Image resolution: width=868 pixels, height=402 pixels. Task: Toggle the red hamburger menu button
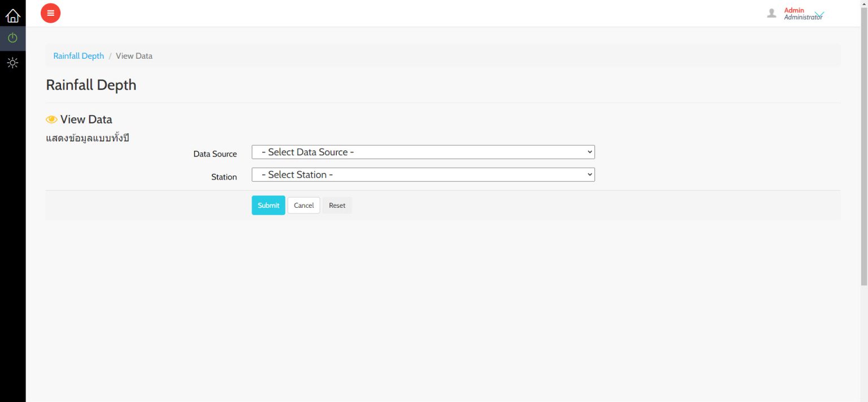click(50, 13)
